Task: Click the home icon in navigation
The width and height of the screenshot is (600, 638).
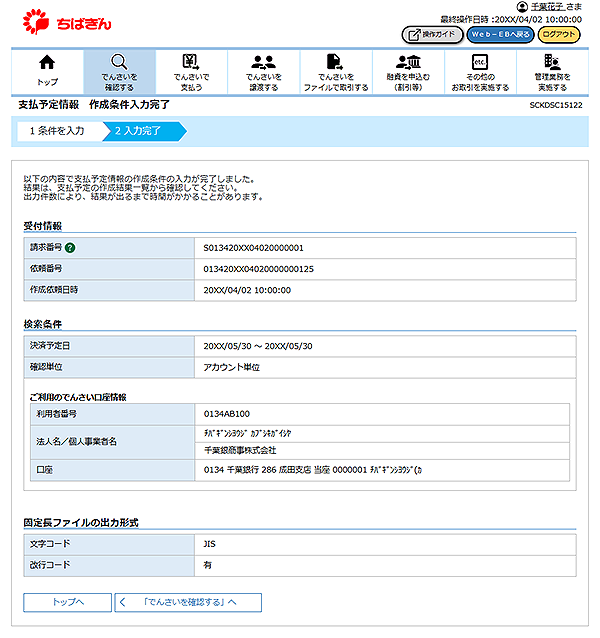Action: tap(47, 62)
